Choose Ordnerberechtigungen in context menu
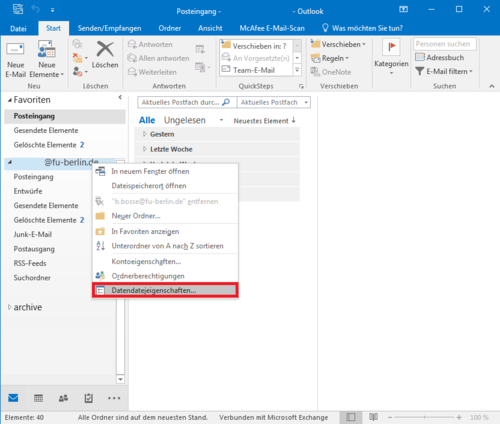Image resolution: width=500 pixels, height=424 pixels. coord(165,276)
